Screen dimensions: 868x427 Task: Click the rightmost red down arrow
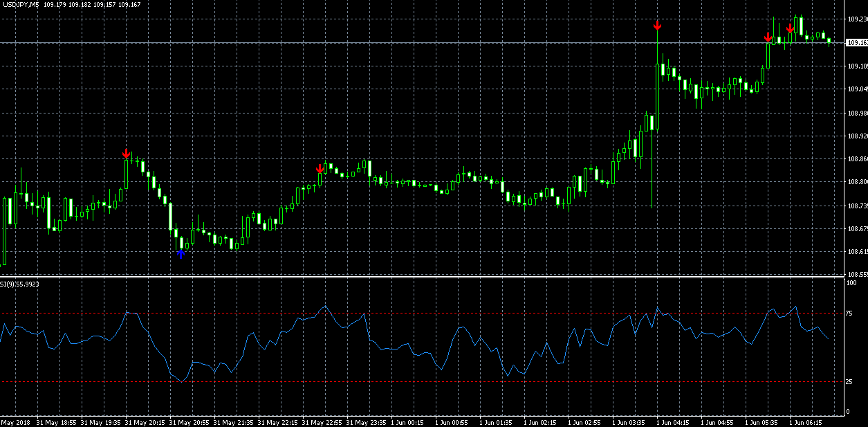pyautogui.click(x=790, y=28)
